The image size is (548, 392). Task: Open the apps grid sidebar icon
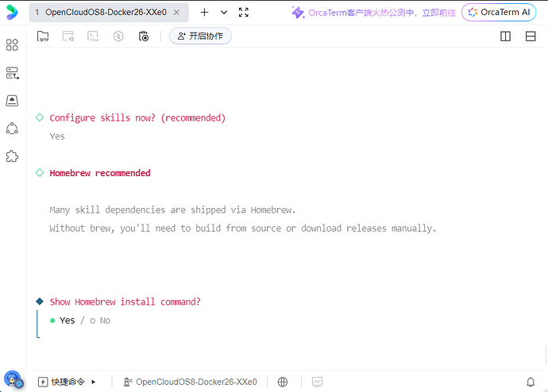12,44
